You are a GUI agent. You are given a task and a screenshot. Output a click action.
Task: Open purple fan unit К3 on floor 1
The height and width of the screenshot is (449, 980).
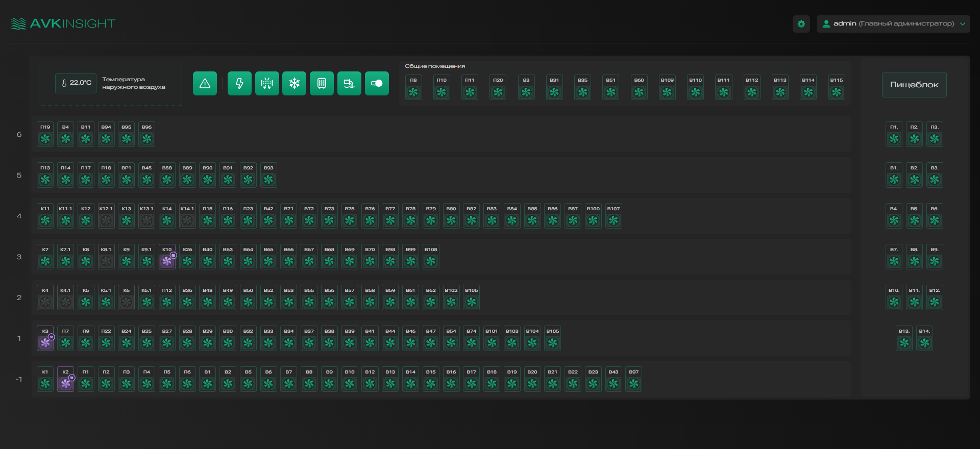[45, 338]
